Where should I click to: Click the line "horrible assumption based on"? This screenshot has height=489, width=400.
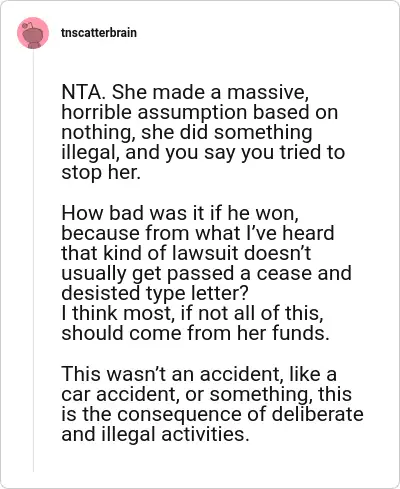pos(199,112)
